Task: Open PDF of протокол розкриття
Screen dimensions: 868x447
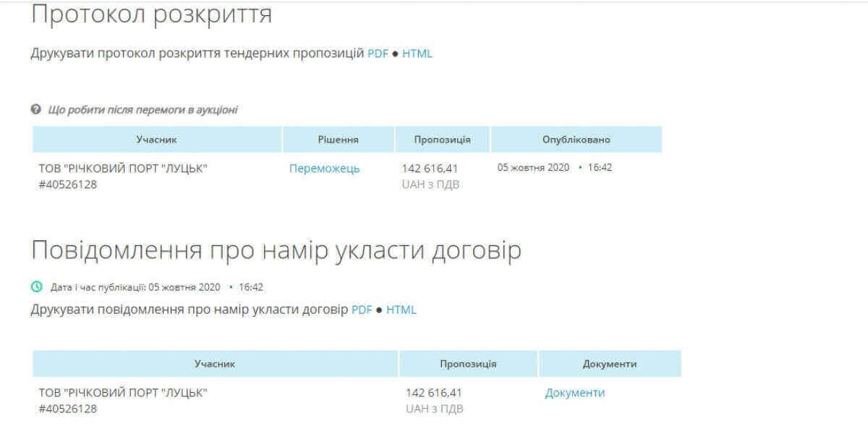Action: tap(378, 54)
